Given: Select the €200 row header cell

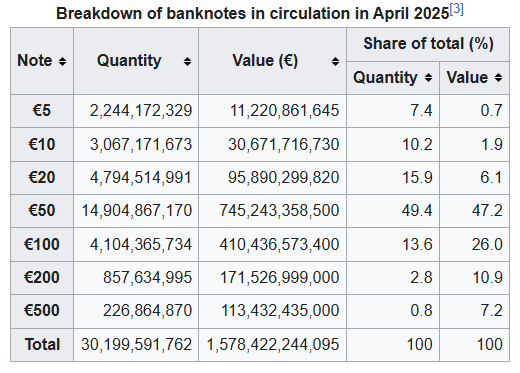Looking at the screenshot, I should 42,278.
